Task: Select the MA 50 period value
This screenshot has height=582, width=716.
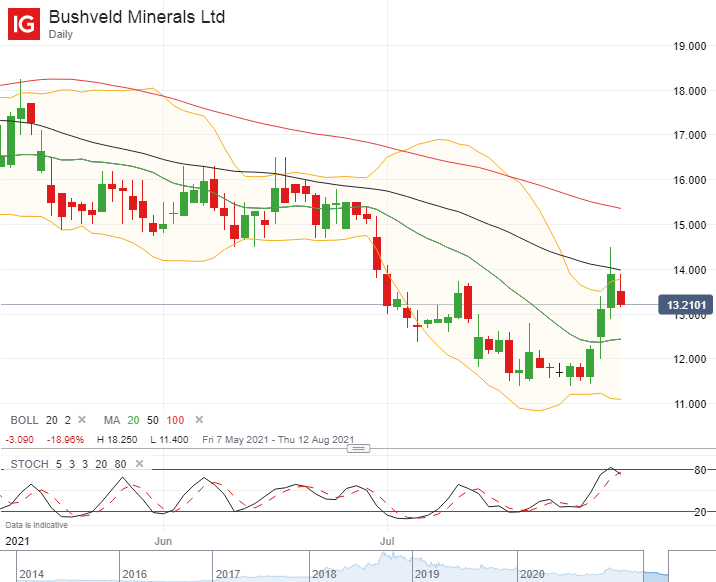Action: pos(153,420)
